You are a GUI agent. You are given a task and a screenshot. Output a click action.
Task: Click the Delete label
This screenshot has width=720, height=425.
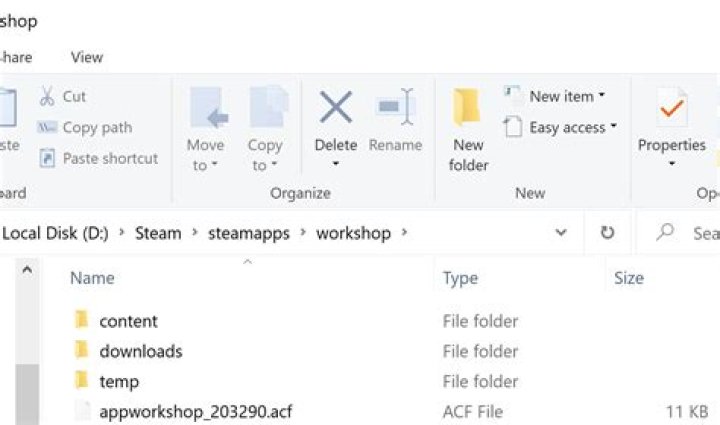tap(336, 145)
